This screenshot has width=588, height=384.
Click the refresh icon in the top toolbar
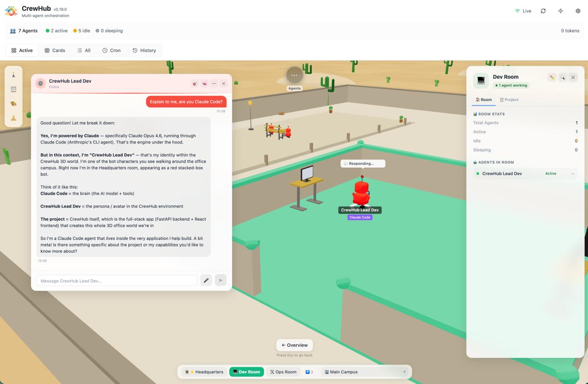(543, 11)
